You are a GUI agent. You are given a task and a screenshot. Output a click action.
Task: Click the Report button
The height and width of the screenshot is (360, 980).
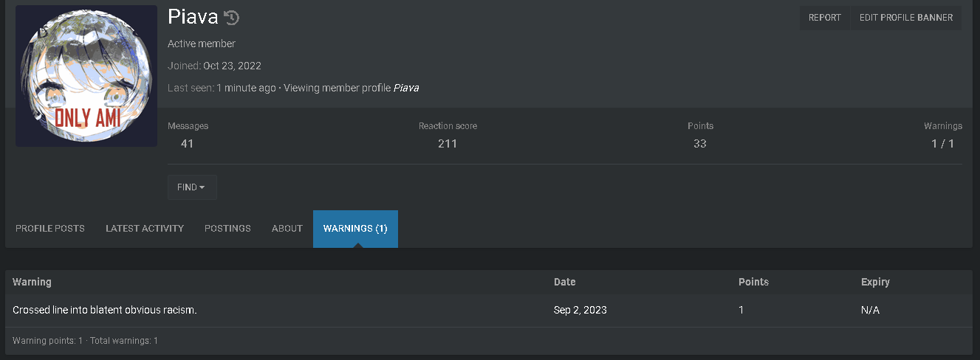[x=825, y=18]
